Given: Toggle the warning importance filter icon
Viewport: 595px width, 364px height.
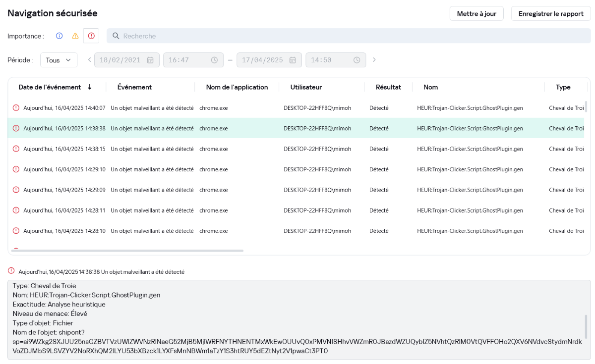Looking at the screenshot, I should 75,36.
